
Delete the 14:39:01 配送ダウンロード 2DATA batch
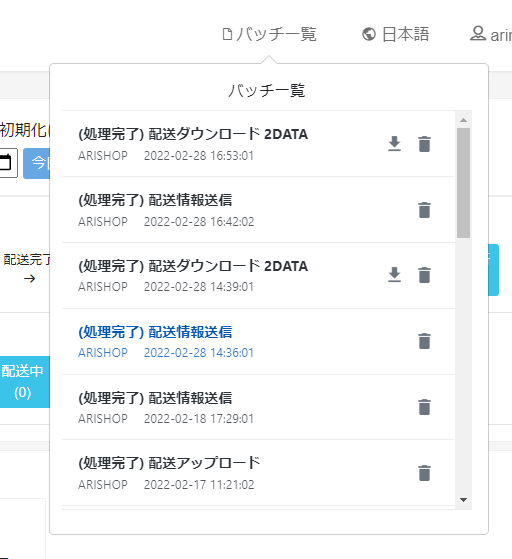tap(424, 275)
